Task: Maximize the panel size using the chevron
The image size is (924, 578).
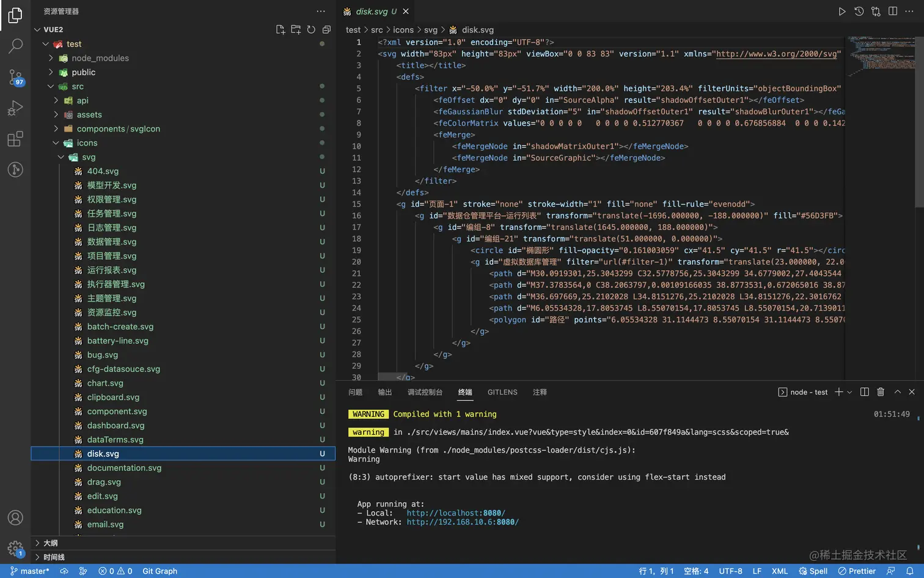Action: click(x=897, y=392)
